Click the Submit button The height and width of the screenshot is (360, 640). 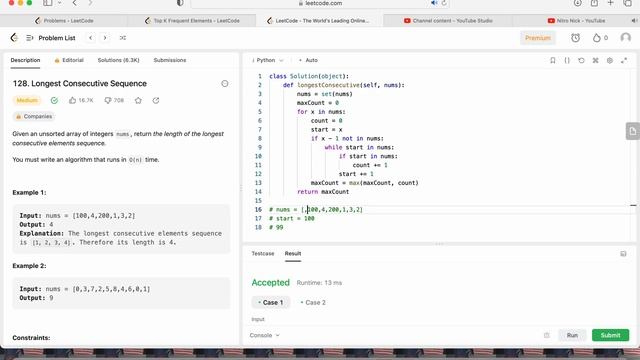(610, 335)
